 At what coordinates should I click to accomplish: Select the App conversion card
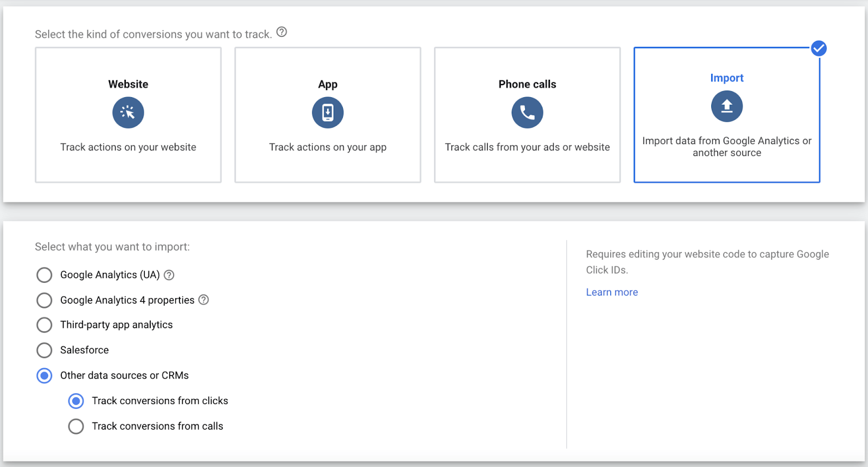click(328, 163)
